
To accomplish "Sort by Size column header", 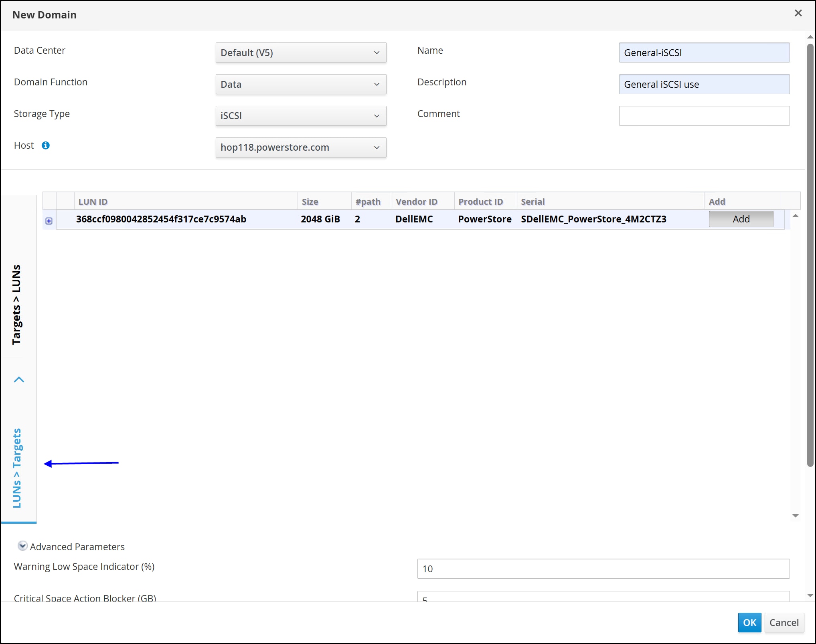I will coord(324,202).
